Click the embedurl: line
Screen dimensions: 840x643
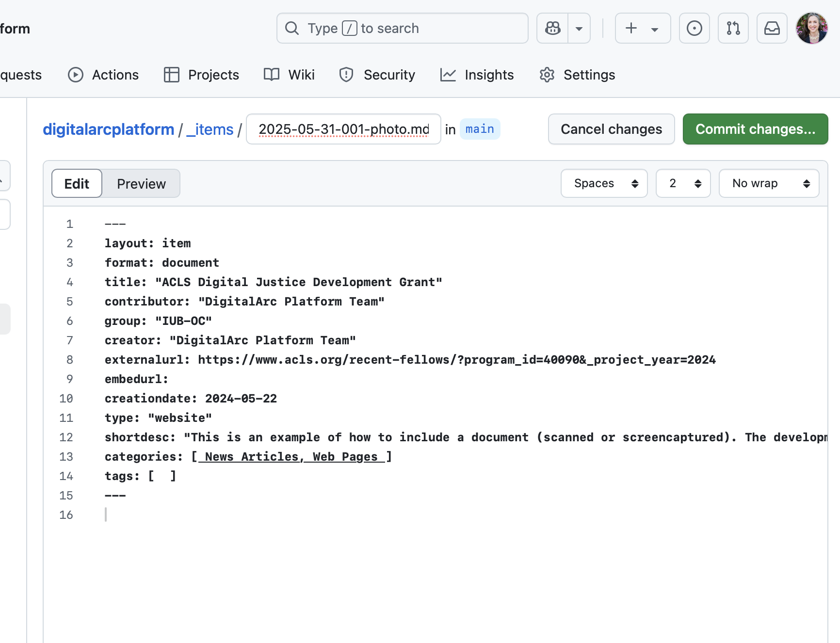(x=137, y=379)
